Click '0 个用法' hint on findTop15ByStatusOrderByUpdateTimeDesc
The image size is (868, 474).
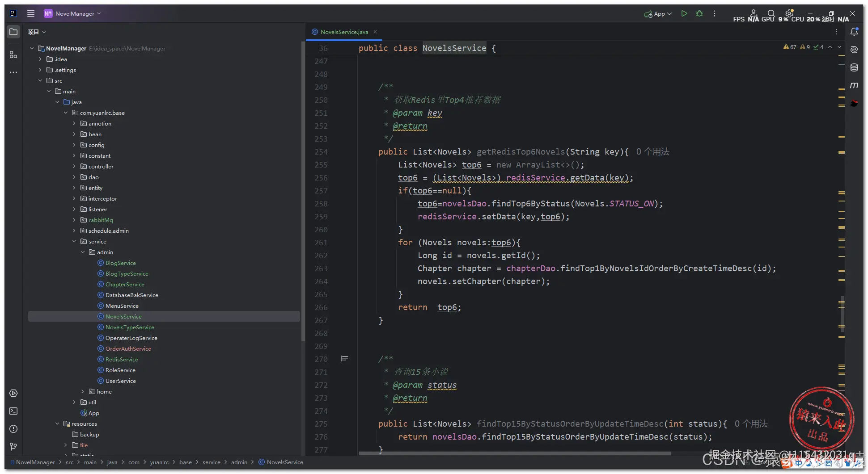pyautogui.click(x=751, y=424)
